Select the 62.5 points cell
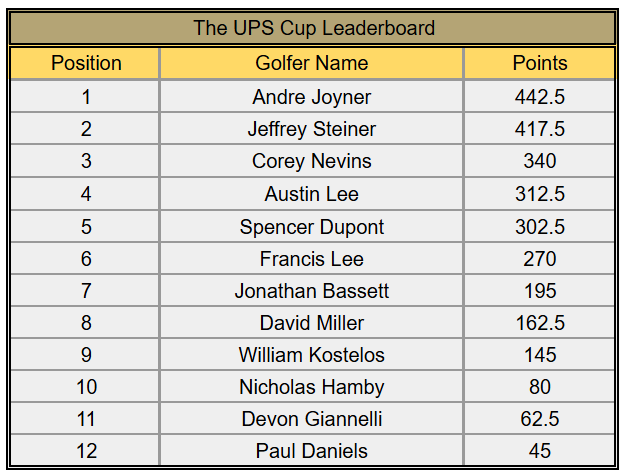622x476 pixels. [x=539, y=419]
